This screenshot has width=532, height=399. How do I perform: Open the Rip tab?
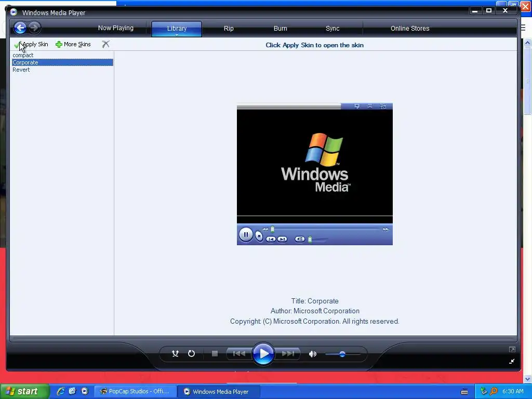(229, 29)
